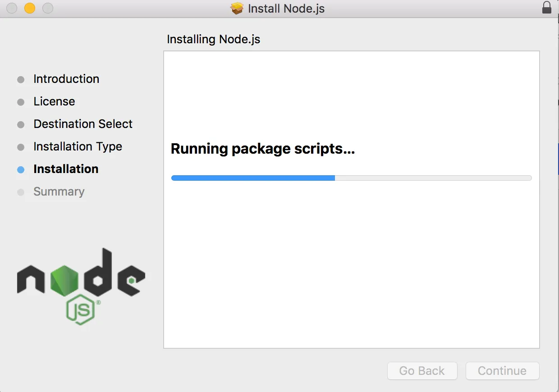Click the Continue button
The image size is (559, 392).
[502, 371]
